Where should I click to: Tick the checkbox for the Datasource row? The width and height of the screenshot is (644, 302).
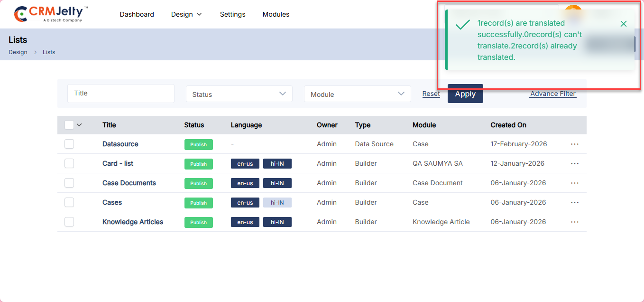tap(69, 144)
